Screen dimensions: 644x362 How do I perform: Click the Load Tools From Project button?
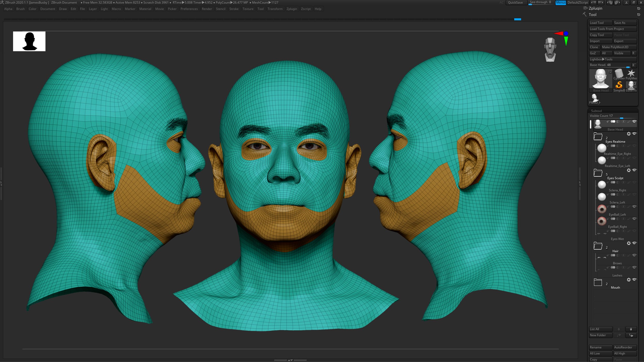point(613,29)
